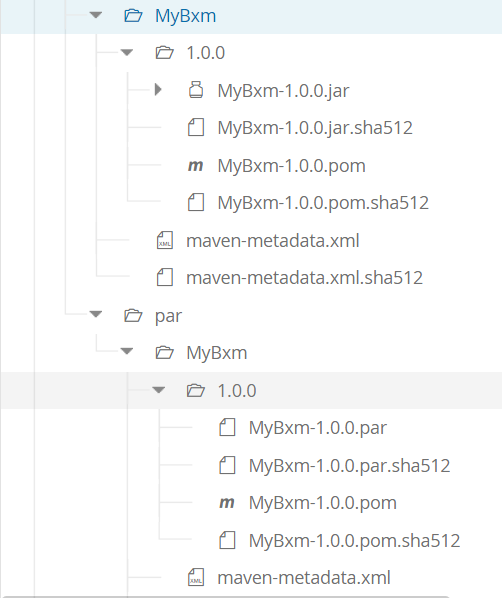Select MyBxm-1.0.0.pom in the par folder
Image resolution: width=502 pixels, height=598 pixels.
coord(323,503)
